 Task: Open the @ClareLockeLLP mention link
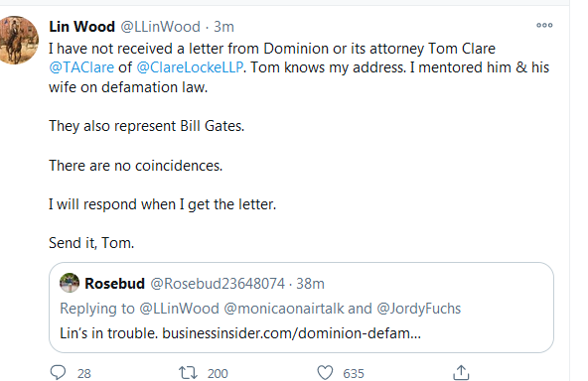(190, 67)
